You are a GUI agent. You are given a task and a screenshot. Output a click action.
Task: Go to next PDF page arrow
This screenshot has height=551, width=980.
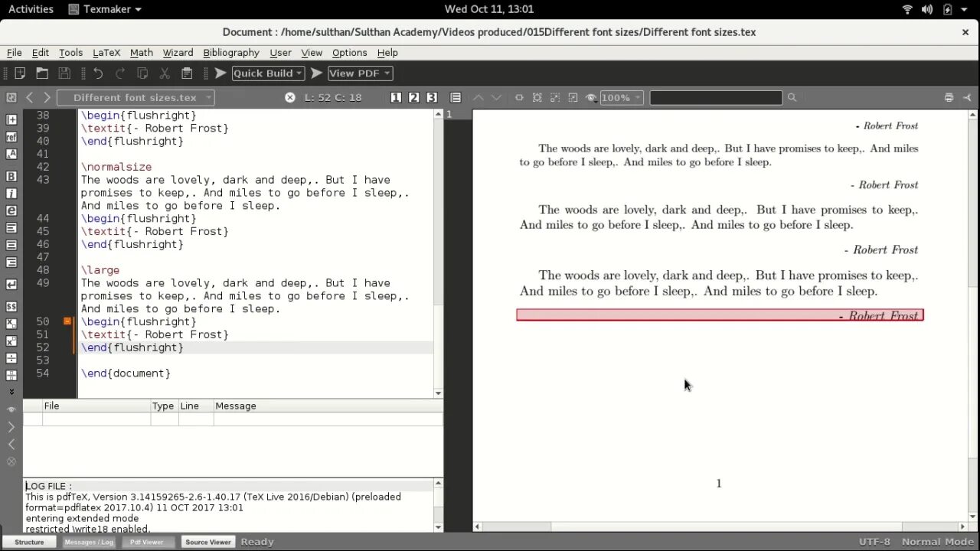click(x=496, y=97)
